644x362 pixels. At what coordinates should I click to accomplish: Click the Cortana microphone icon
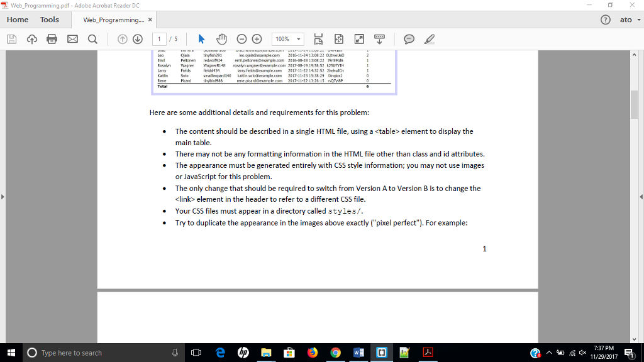pos(175,353)
